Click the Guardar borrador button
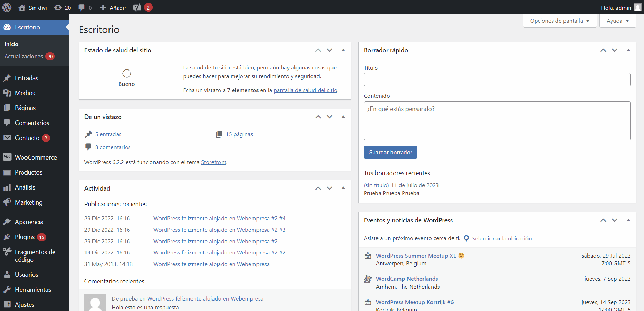The width and height of the screenshot is (644, 311). tap(390, 152)
